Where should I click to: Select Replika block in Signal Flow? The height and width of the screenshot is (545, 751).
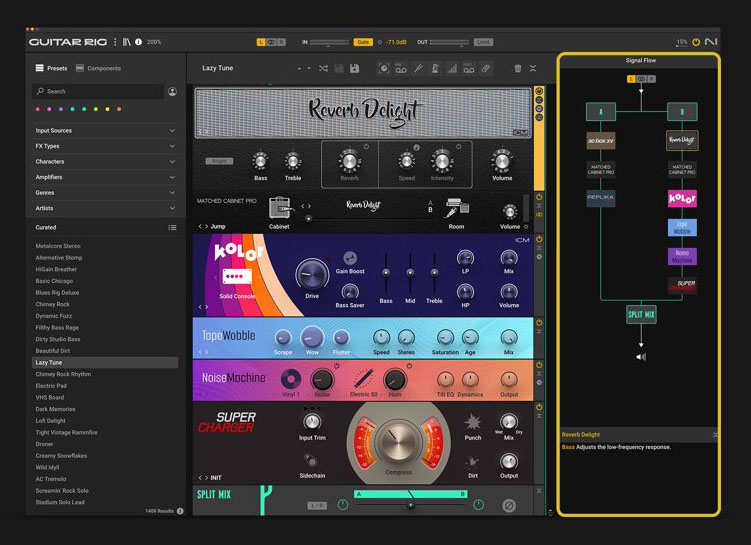pos(601,198)
